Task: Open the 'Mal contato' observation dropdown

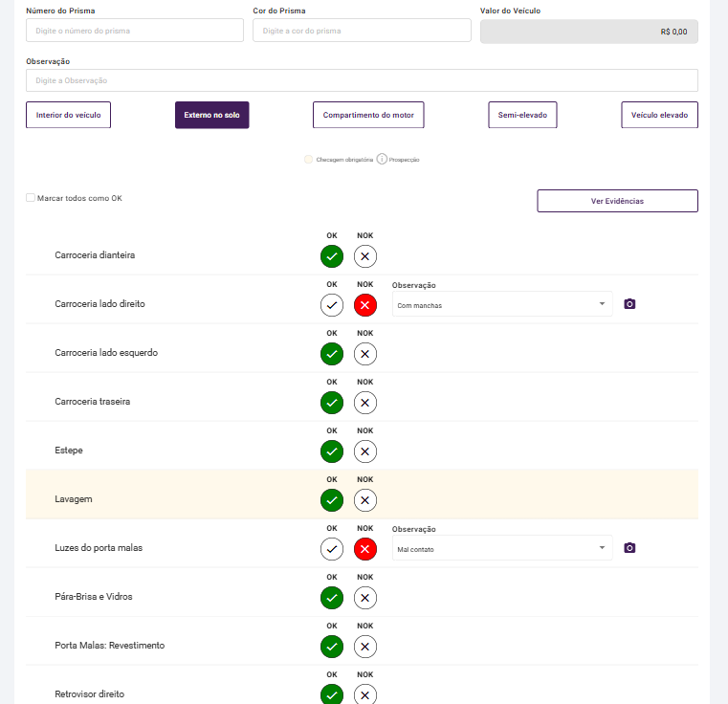Action: [x=501, y=549]
